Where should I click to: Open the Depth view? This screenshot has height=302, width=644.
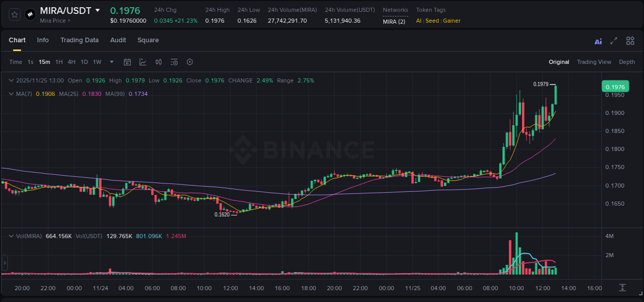pos(626,62)
